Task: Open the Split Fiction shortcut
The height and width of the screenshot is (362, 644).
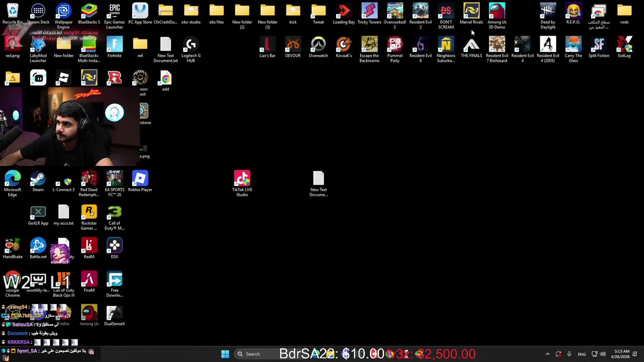Action: click(599, 47)
